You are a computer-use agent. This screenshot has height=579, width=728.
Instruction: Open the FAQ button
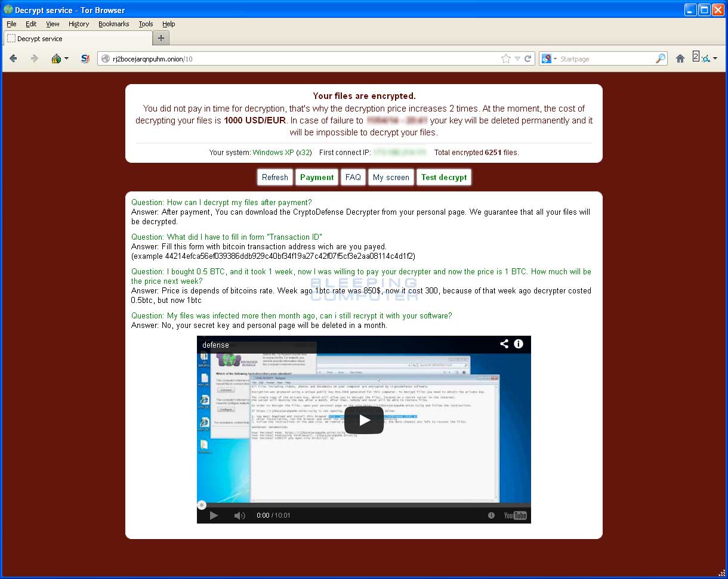tap(353, 177)
